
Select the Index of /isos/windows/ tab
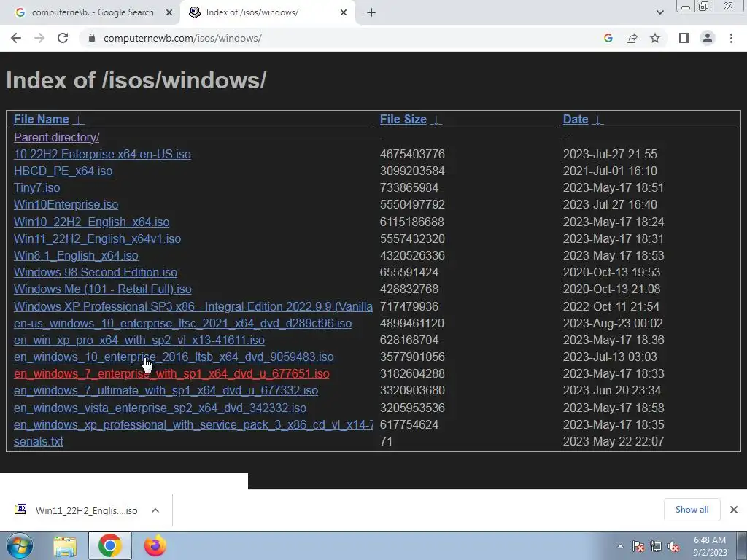(267, 13)
